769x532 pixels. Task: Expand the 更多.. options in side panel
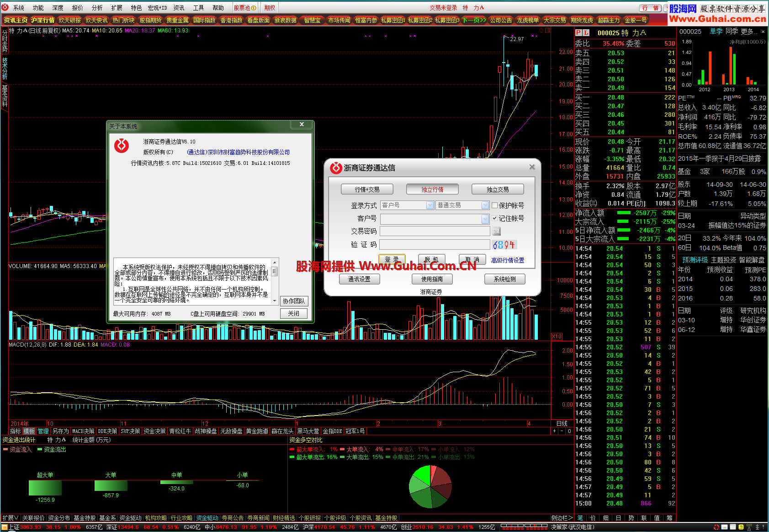tap(748, 32)
